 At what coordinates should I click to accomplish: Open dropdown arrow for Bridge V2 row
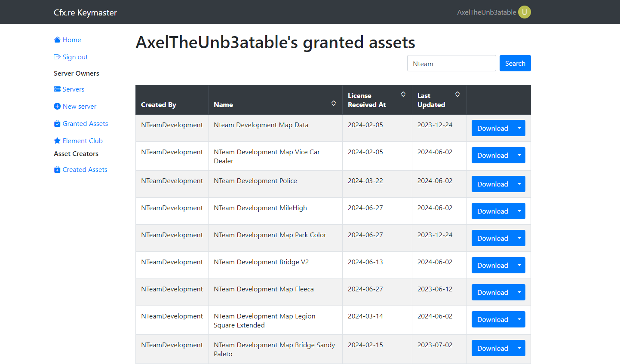click(x=519, y=265)
